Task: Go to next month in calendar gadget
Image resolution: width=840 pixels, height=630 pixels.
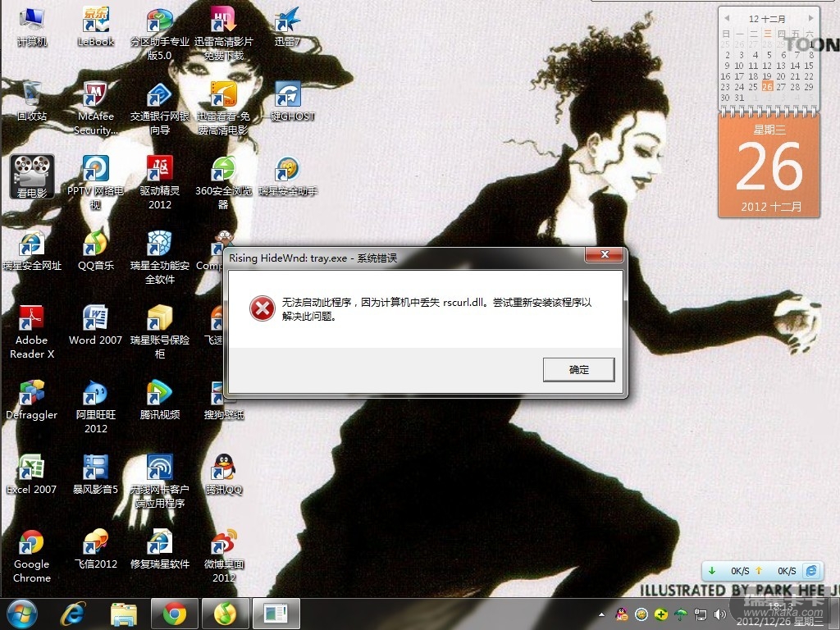Action: coord(811,18)
